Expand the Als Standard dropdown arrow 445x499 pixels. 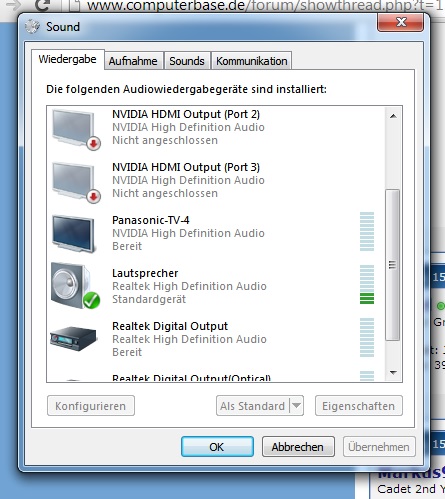pyautogui.click(x=296, y=406)
